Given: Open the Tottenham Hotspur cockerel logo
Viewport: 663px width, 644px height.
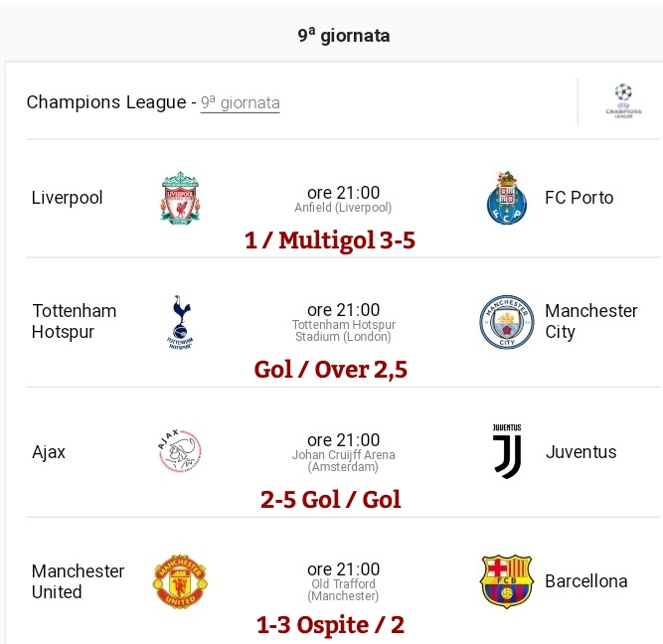Looking at the screenshot, I should [x=181, y=322].
